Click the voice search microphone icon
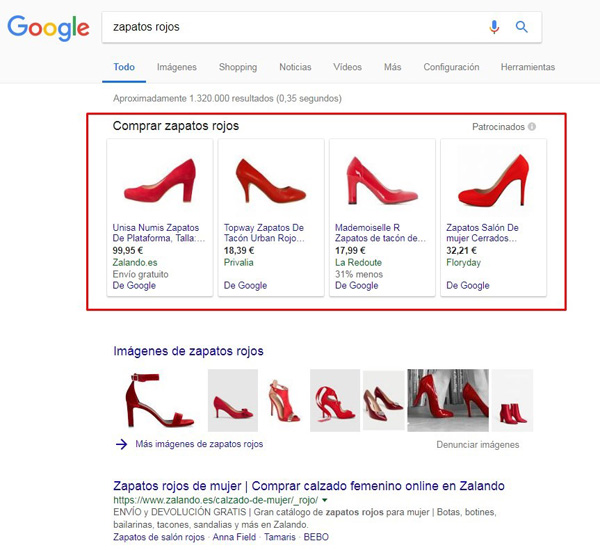The width and height of the screenshot is (600, 550). pyautogui.click(x=494, y=27)
